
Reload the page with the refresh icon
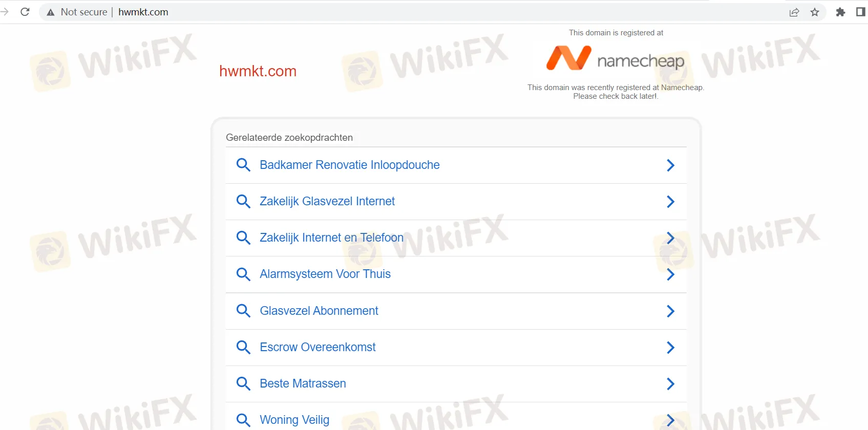tap(25, 12)
